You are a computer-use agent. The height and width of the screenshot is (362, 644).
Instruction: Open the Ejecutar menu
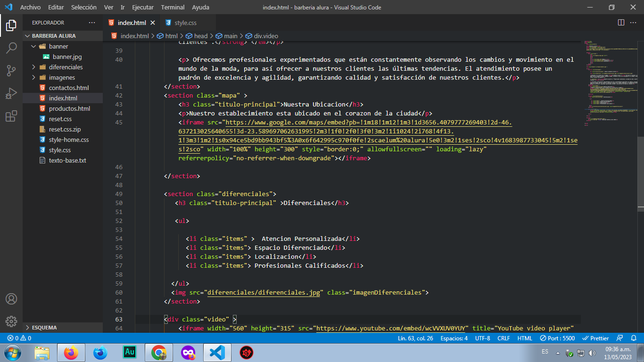coord(143,7)
